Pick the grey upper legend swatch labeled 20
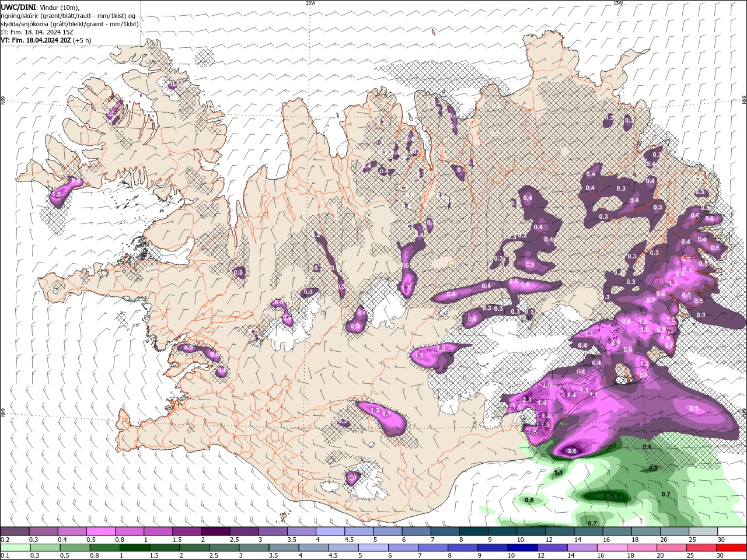The height and width of the screenshot is (560, 747). [x=675, y=531]
